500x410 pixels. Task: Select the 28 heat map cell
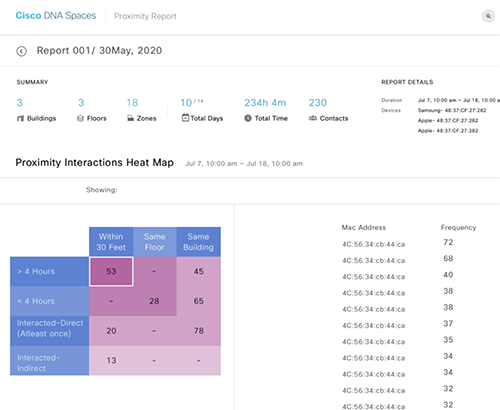coord(154,301)
